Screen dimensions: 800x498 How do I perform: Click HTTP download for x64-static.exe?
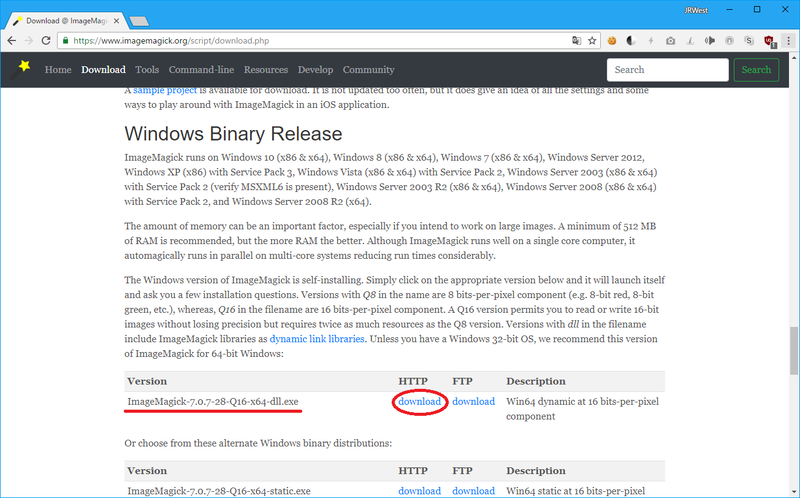[x=419, y=491]
